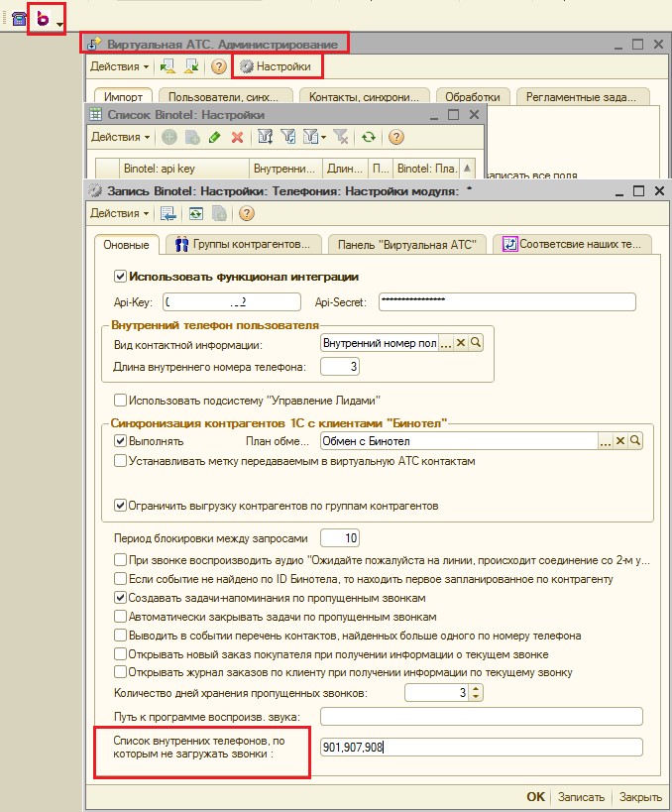Click the telephone icon in top toolbar
Screen dimensions: 672x812
(x=19, y=19)
